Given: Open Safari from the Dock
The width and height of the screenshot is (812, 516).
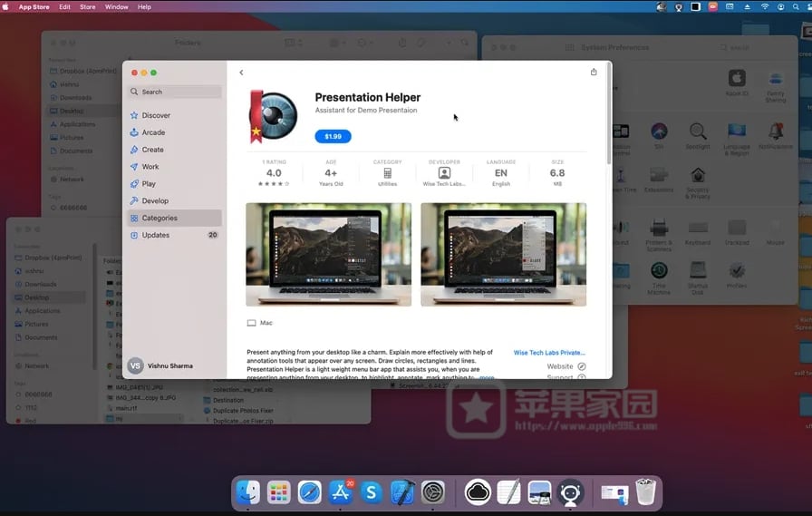Looking at the screenshot, I should click(310, 492).
